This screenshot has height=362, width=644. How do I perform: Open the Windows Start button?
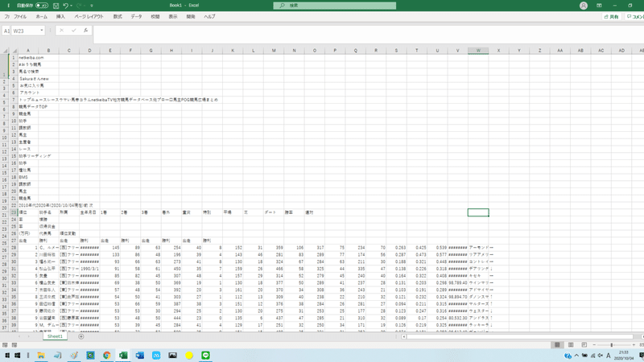click(17, 356)
